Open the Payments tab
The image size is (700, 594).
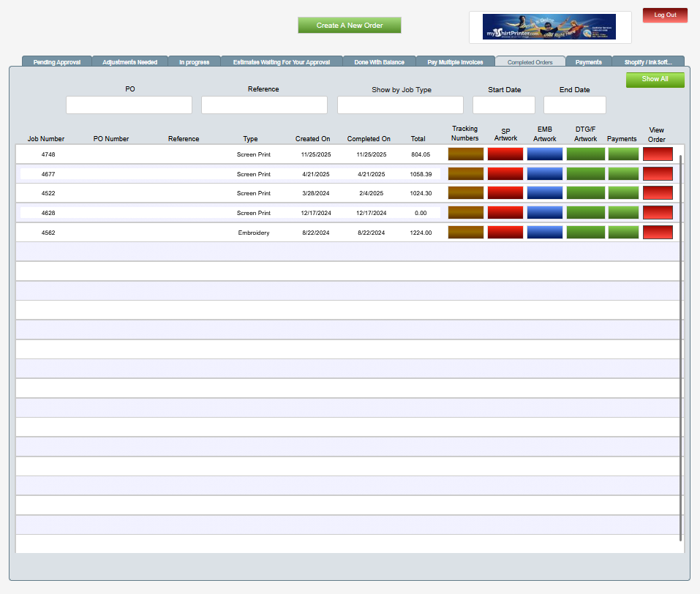point(588,61)
